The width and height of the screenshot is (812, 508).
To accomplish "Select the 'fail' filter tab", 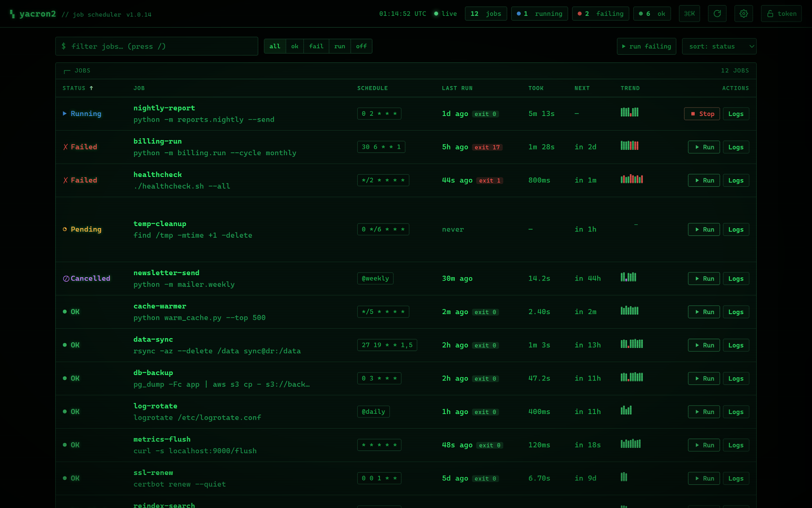I will coord(316,46).
